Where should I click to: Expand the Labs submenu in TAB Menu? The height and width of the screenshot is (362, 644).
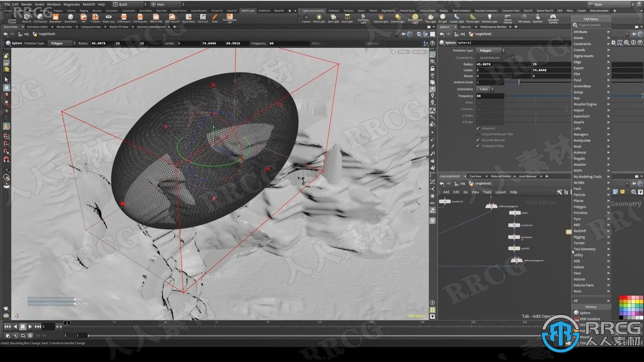coord(592,128)
